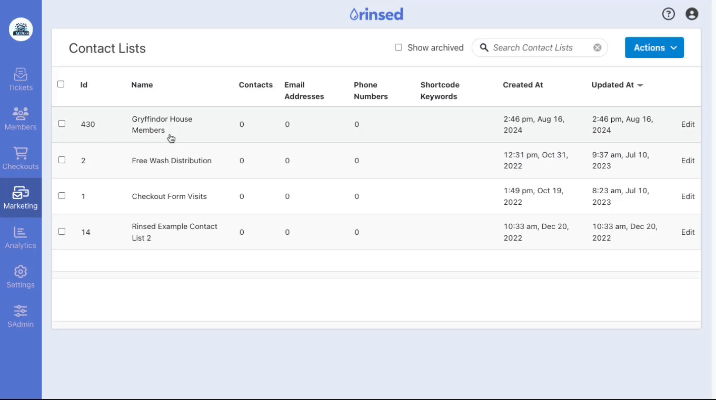Open the Checkouts cart icon
Viewport: 716px width, 400px height.
coord(20,158)
